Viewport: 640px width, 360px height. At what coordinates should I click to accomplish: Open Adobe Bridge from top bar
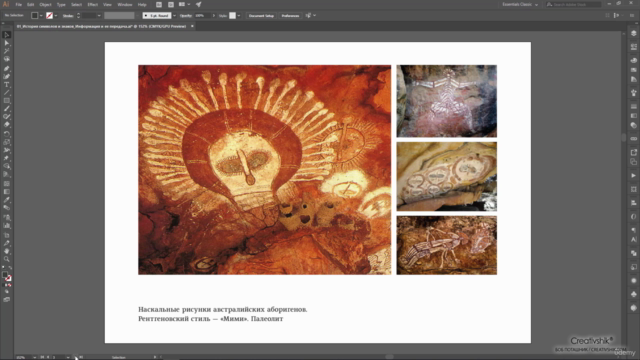tap(159, 4)
